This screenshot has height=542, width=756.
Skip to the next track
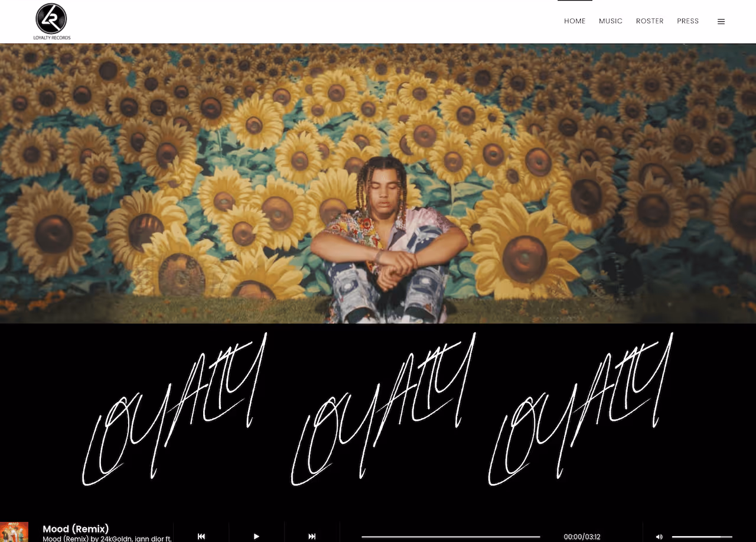(312, 536)
